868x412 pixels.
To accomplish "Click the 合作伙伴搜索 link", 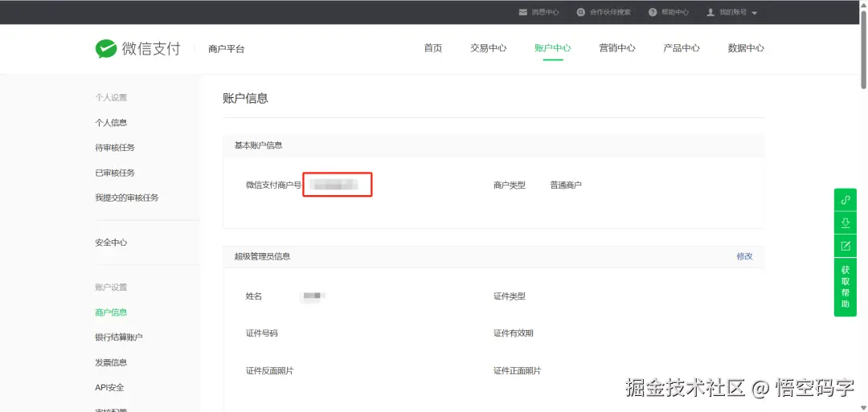I will click(610, 12).
